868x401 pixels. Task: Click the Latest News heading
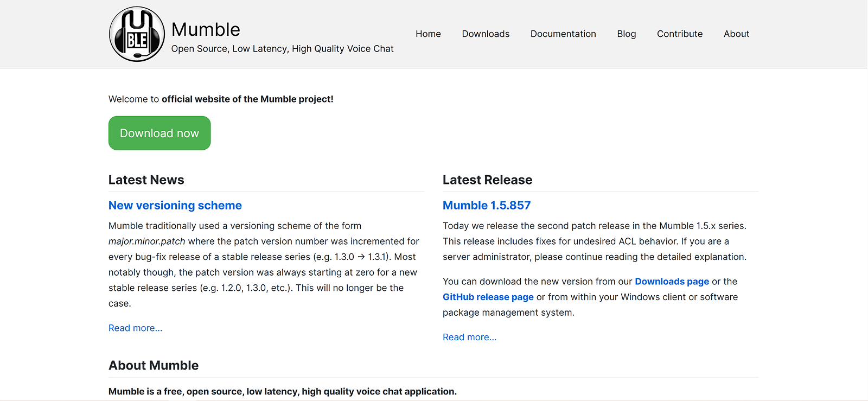point(146,180)
